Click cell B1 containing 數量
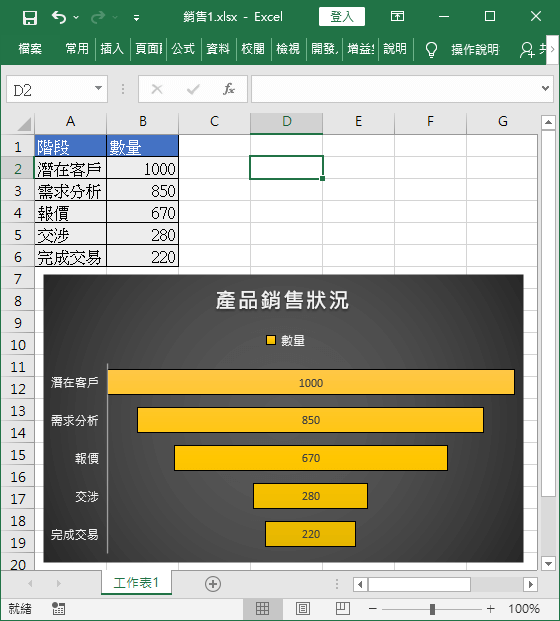The image size is (560, 621). (x=143, y=146)
